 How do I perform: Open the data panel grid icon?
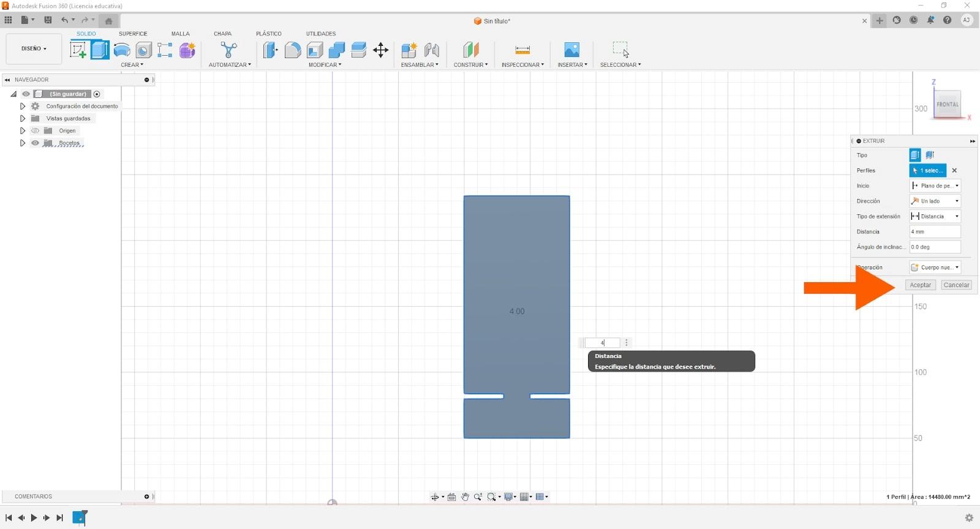click(8, 20)
